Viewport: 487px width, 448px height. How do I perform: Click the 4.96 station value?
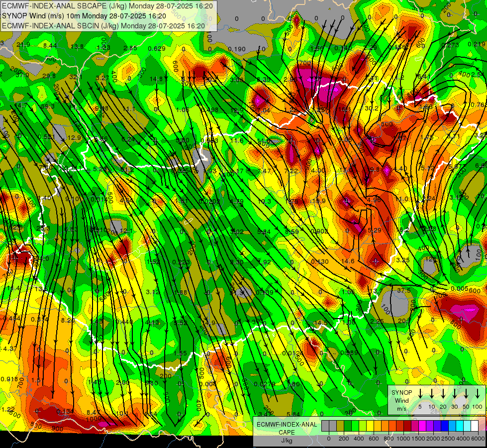coord(374,200)
